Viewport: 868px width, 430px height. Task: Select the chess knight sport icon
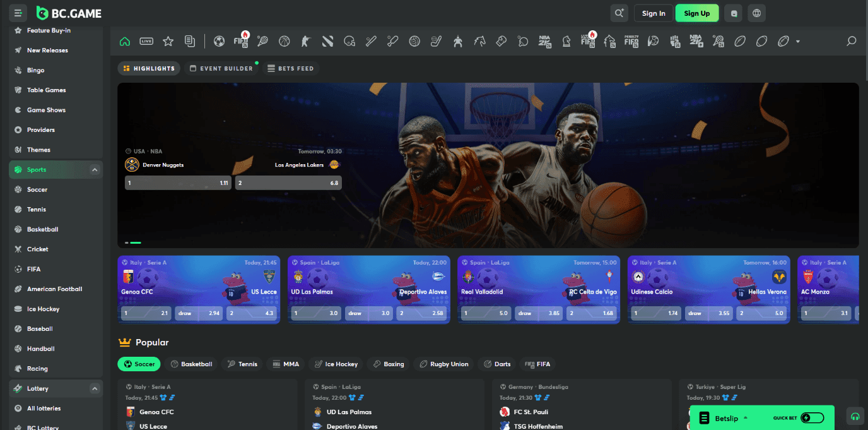[566, 41]
